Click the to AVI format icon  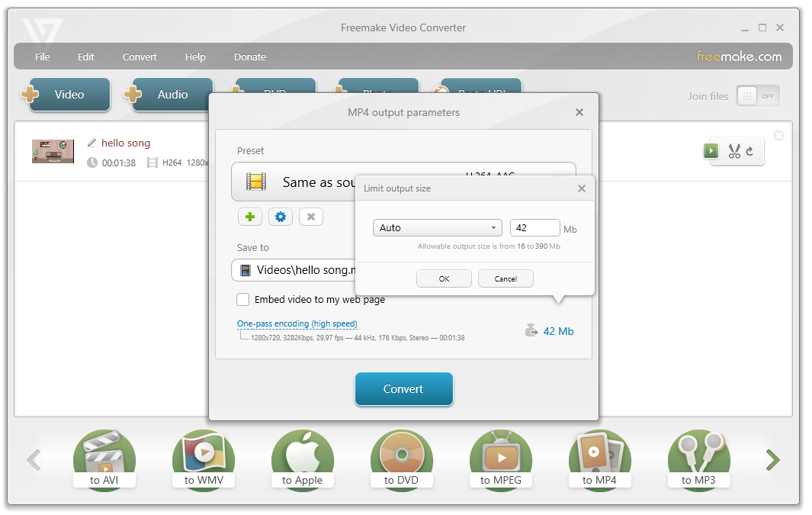(x=104, y=459)
